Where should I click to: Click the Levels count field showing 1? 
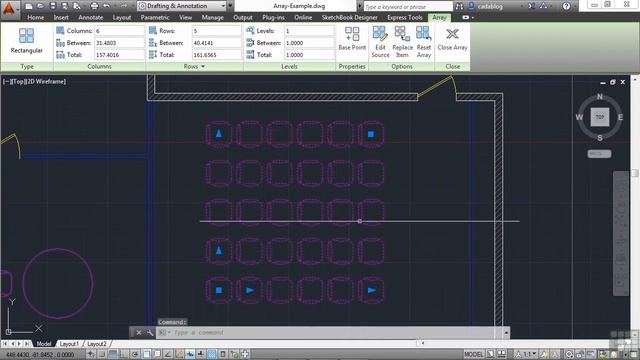pos(309,31)
